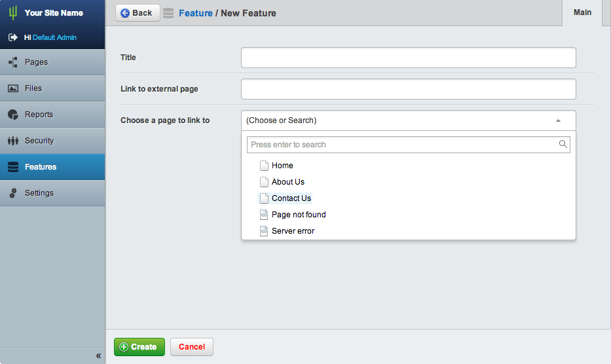Click the Cancel button
This screenshot has height=364, width=611.
click(192, 347)
